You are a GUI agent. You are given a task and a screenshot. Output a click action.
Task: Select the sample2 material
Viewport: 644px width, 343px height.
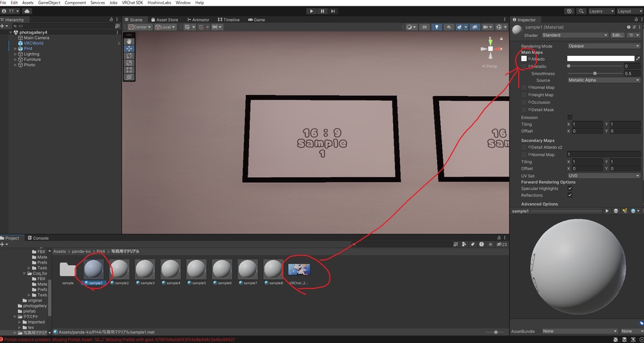point(119,272)
